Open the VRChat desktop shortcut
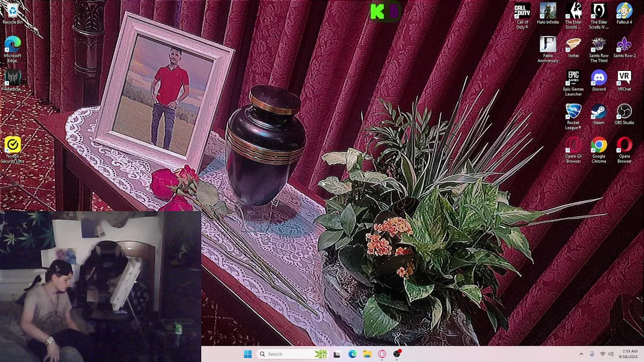The image size is (644, 362). (x=624, y=80)
